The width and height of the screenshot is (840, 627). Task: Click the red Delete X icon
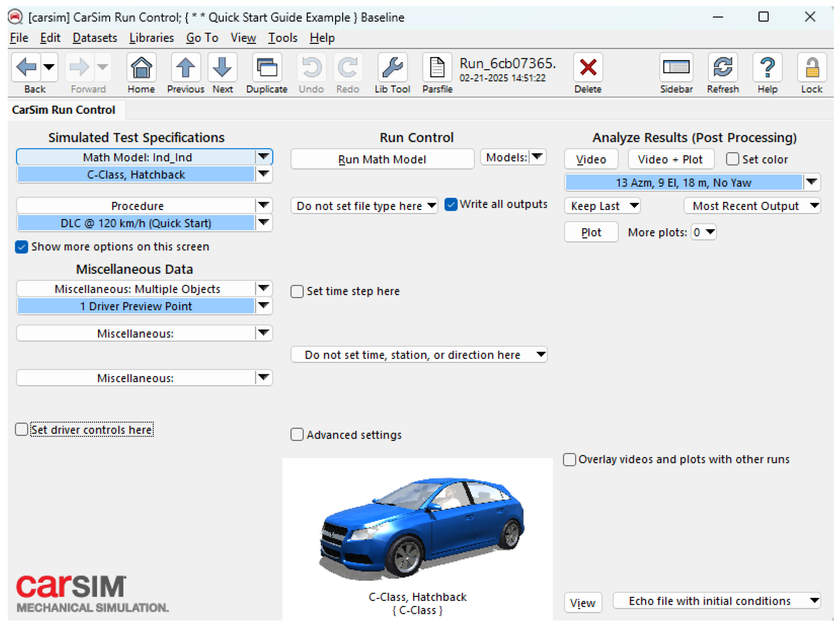point(588,68)
